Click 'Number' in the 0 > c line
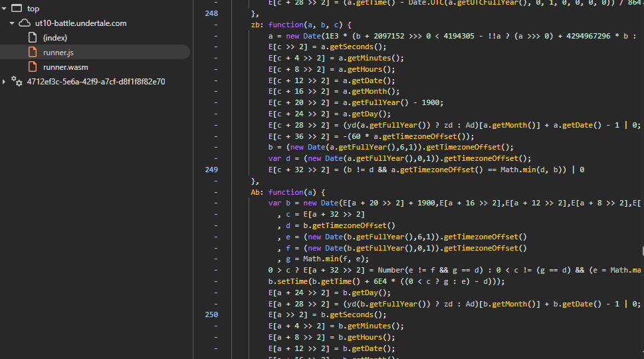644x359 pixels. click(391, 271)
